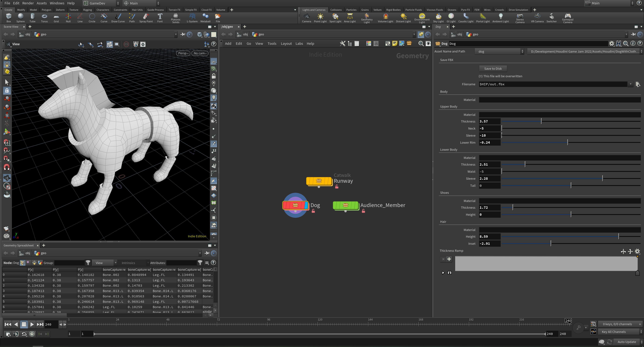Open the network editor search icon
Image resolution: width=644 pixels, height=347 pixels.
click(x=421, y=44)
